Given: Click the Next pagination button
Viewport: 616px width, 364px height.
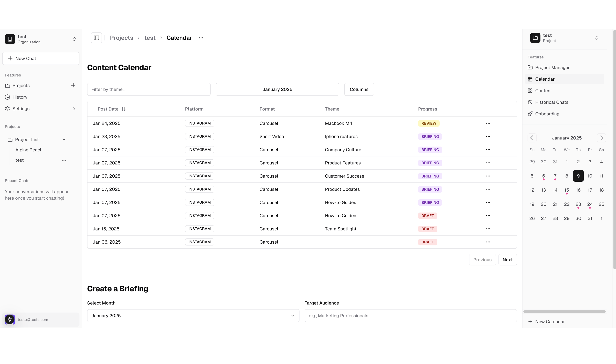Looking at the screenshot, I should 507,259.
